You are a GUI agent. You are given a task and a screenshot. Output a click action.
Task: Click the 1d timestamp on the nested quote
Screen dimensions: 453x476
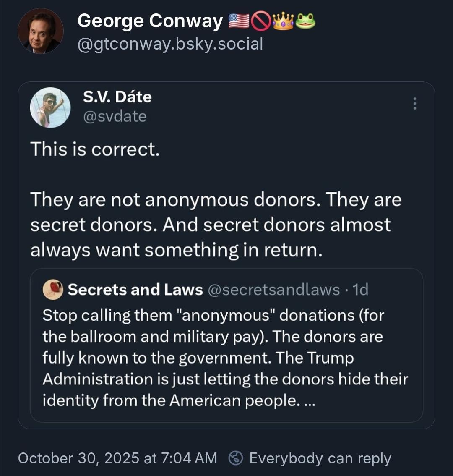[360, 290]
